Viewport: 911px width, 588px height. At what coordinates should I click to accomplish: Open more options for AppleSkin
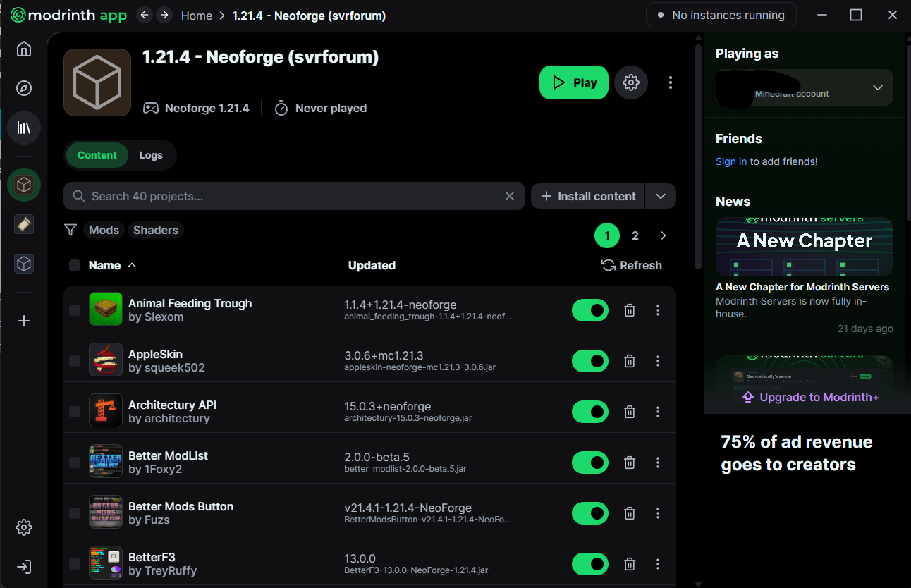(658, 361)
